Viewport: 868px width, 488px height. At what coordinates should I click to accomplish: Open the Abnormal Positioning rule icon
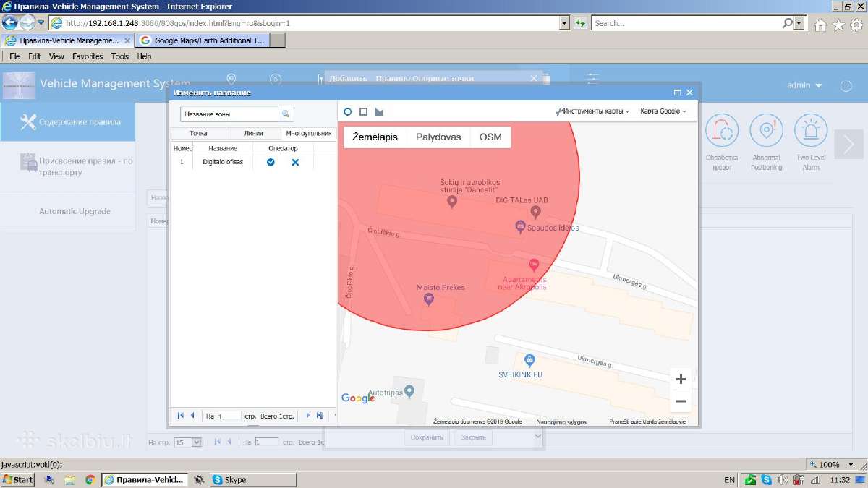click(x=766, y=130)
